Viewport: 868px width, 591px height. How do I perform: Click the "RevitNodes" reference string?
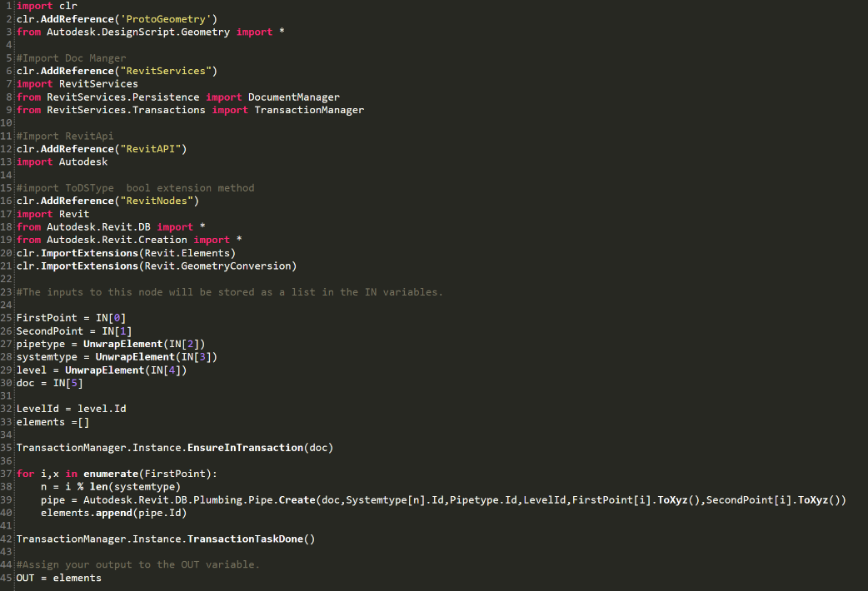click(x=157, y=201)
